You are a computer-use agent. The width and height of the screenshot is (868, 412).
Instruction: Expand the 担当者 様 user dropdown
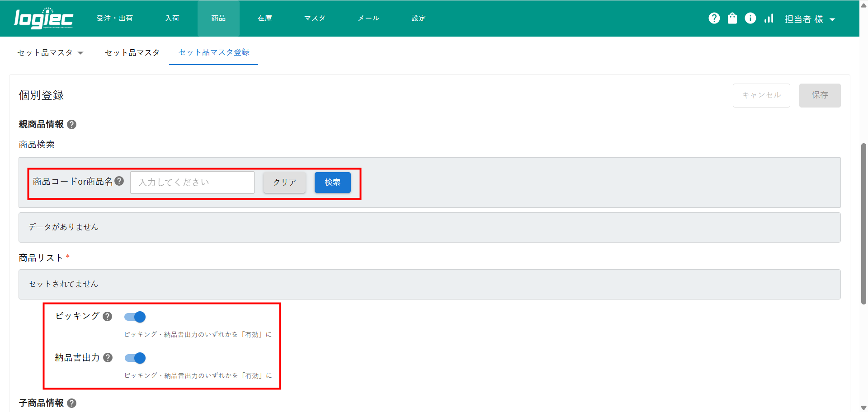[x=809, y=19]
